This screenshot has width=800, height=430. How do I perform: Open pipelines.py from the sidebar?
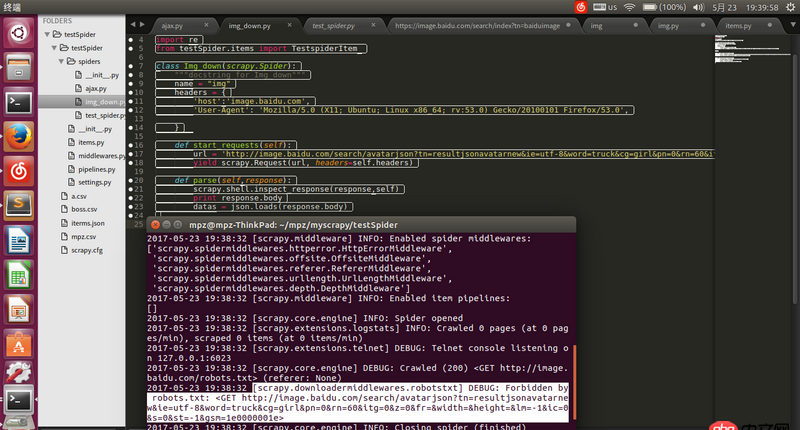pyautogui.click(x=95, y=170)
